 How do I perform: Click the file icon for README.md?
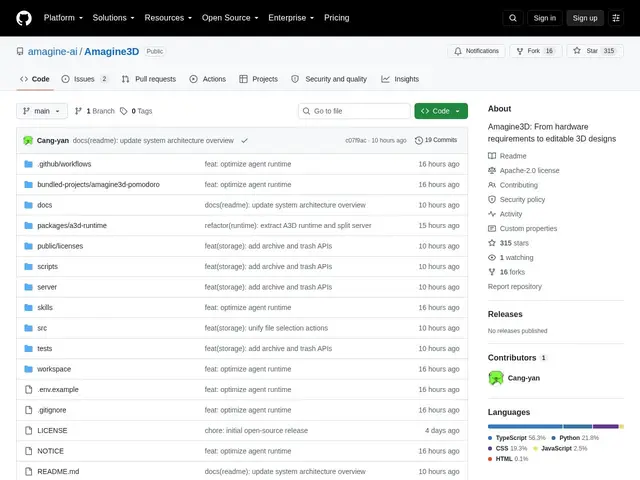click(28, 471)
